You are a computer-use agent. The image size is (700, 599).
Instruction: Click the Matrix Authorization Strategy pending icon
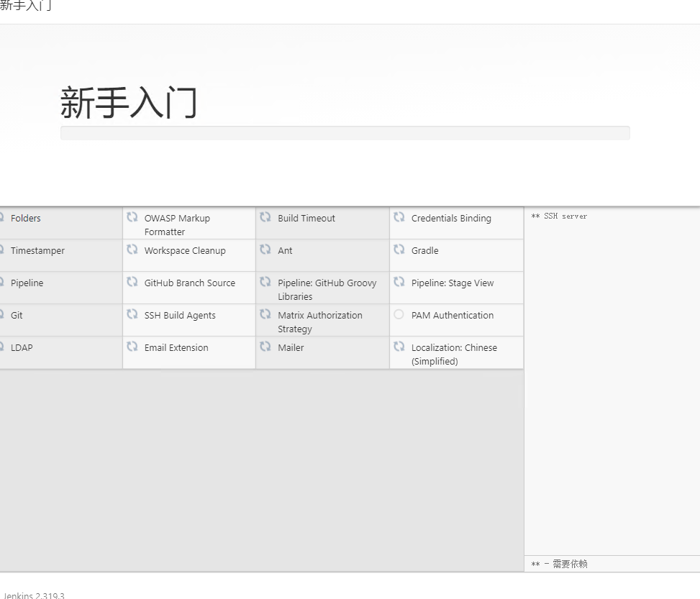pyautogui.click(x=265, y=314)
